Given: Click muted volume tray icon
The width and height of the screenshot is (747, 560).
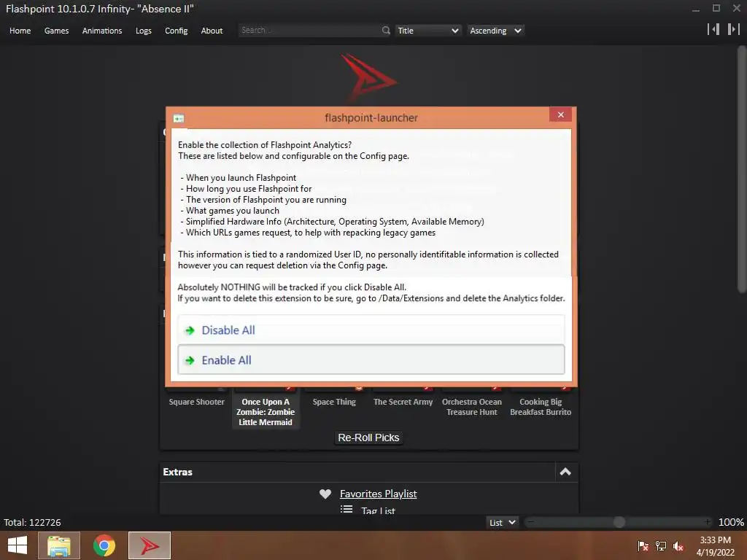Looking at the screenshot, I should (678, 545).
